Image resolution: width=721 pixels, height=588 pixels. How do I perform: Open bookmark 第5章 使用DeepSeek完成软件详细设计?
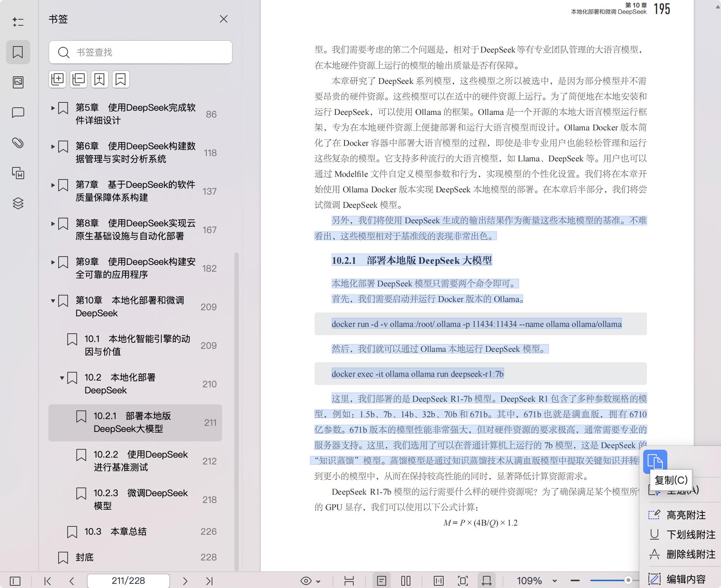pyautogui.click(x=135, y=114)
